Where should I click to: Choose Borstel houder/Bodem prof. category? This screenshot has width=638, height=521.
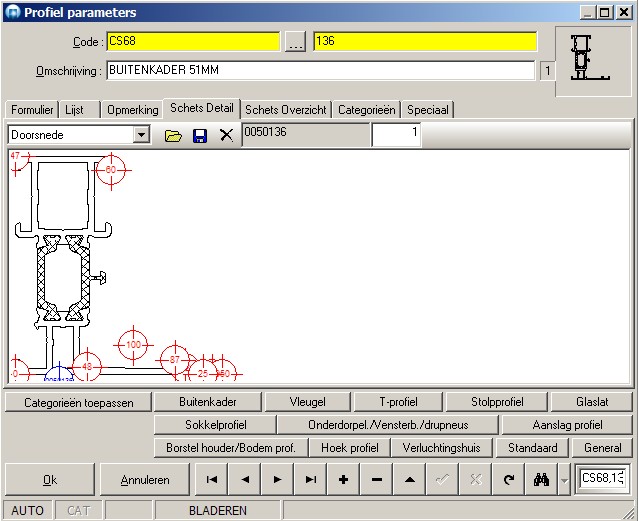[x=231, y=448]
